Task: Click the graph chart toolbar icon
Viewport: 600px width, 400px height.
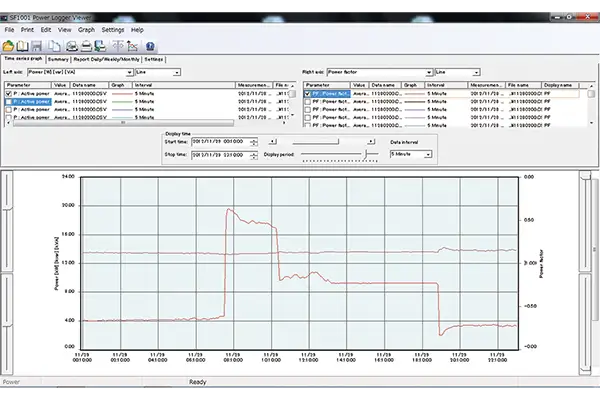Action: 132,46
